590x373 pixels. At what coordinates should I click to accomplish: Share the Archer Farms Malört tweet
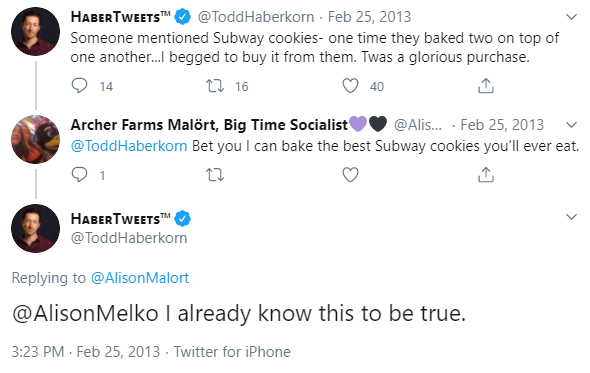pos(486,175)
